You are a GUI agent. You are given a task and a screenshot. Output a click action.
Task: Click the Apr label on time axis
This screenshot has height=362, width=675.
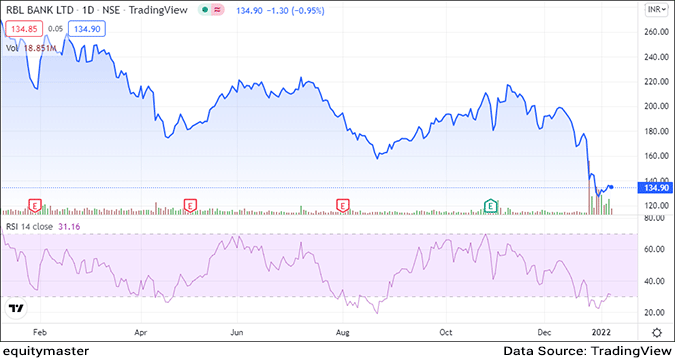click(x=141, y=332)
